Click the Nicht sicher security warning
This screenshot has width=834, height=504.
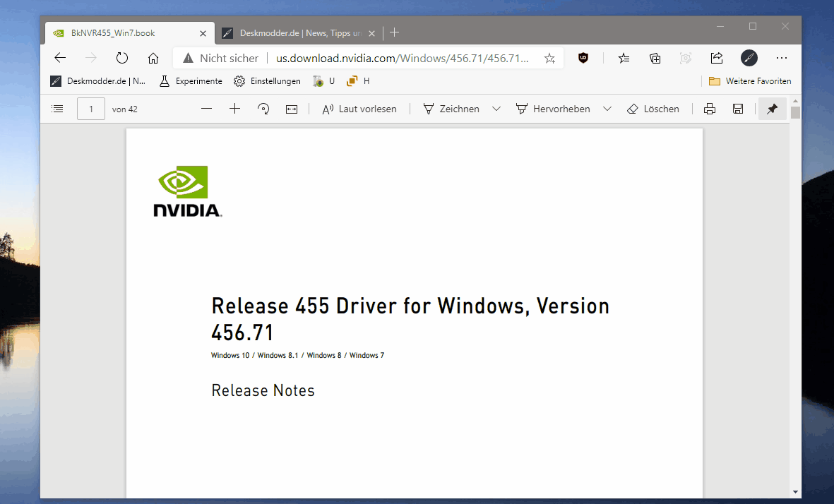click(x=221, y=58)
